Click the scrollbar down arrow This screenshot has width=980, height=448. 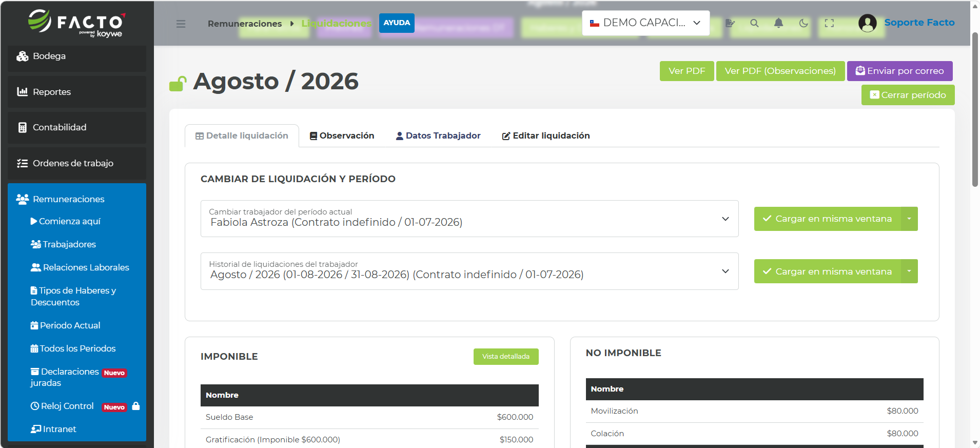coord(975,442)
